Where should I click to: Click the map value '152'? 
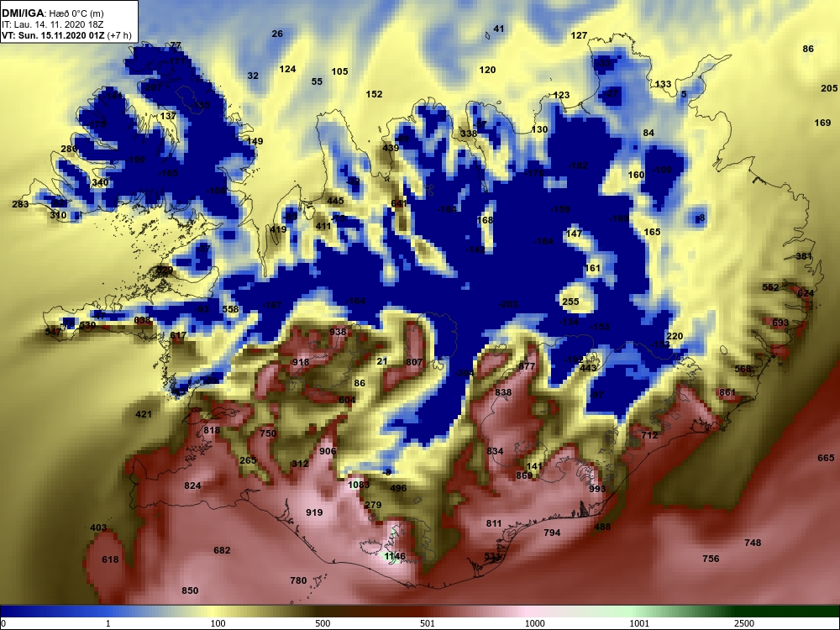[374, 94]
